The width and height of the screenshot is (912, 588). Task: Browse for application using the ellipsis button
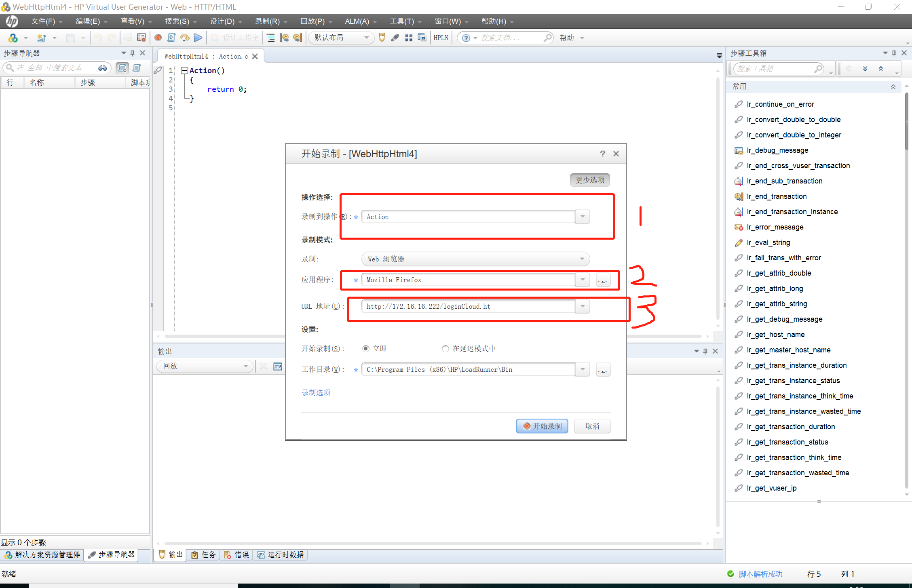[603, 280]
